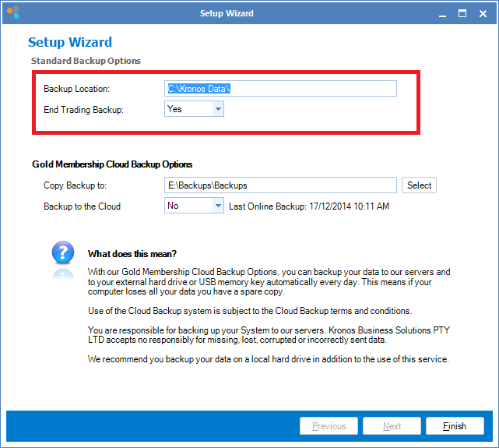
Task: Minimize the Setup Wizard window
Action: (x=440, y=13)
